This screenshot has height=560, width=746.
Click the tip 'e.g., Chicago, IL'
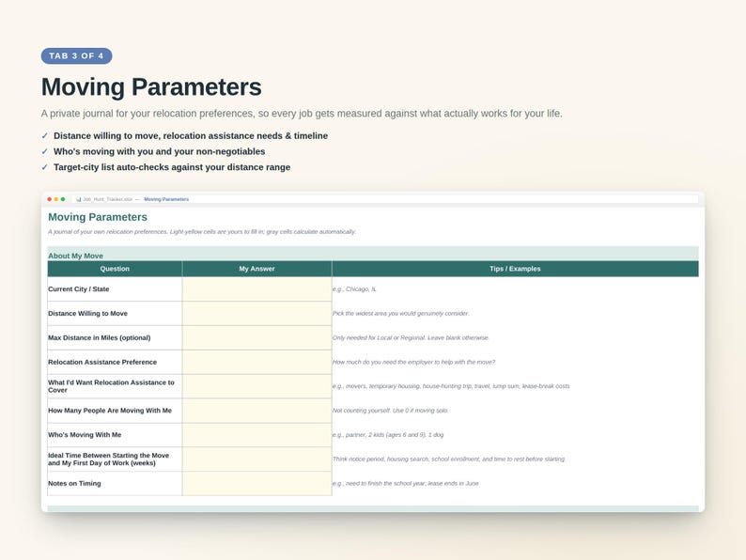point(354,289)
